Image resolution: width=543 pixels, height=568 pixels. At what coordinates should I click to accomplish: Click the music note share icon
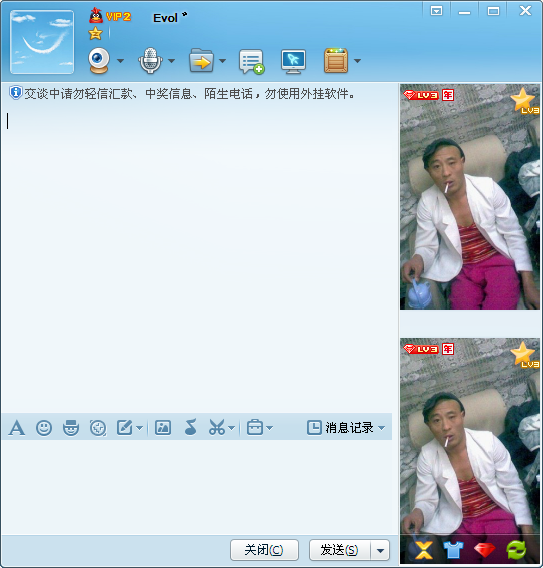pyautogui.click(x=191, y=427)
